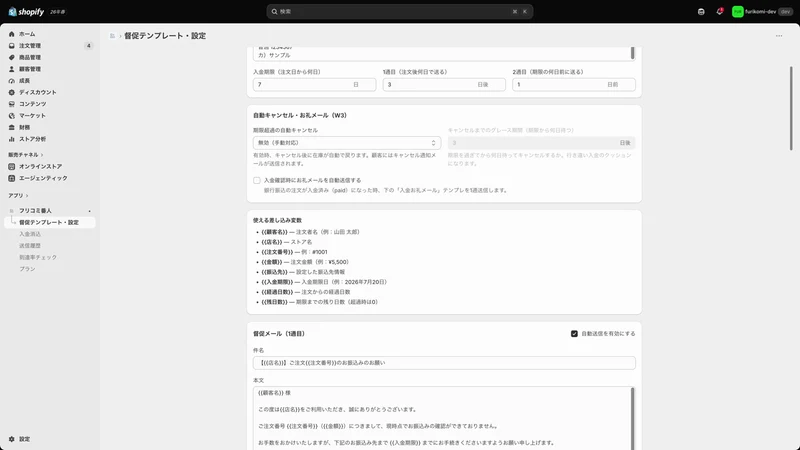
Task: Click the store icon in top bar
Action: (701, 12)
